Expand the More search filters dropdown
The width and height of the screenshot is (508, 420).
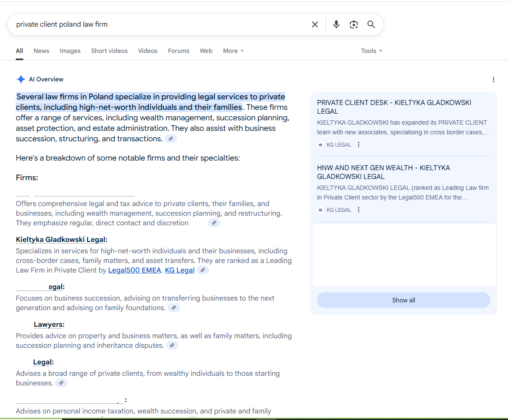tap(233, 51)
